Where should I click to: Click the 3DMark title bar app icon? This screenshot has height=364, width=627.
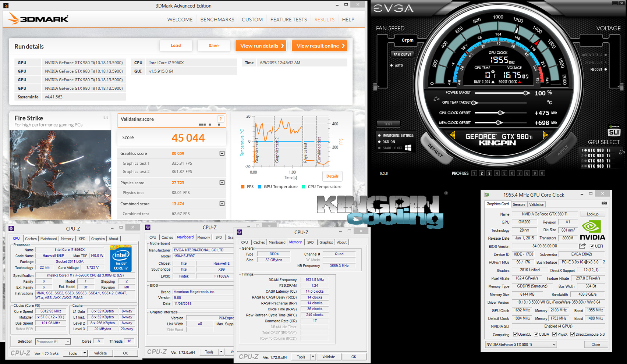[6, 6]
